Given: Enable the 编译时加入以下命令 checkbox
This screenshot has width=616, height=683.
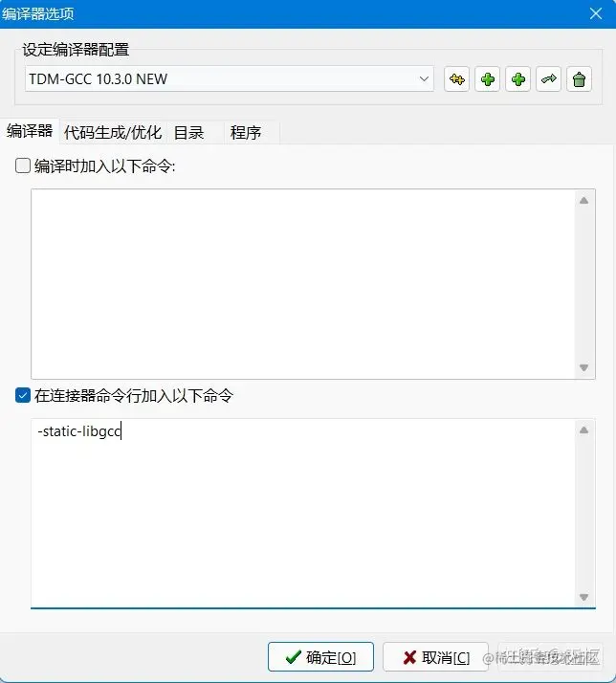Looking at the screenshot, I should (23, 165).
